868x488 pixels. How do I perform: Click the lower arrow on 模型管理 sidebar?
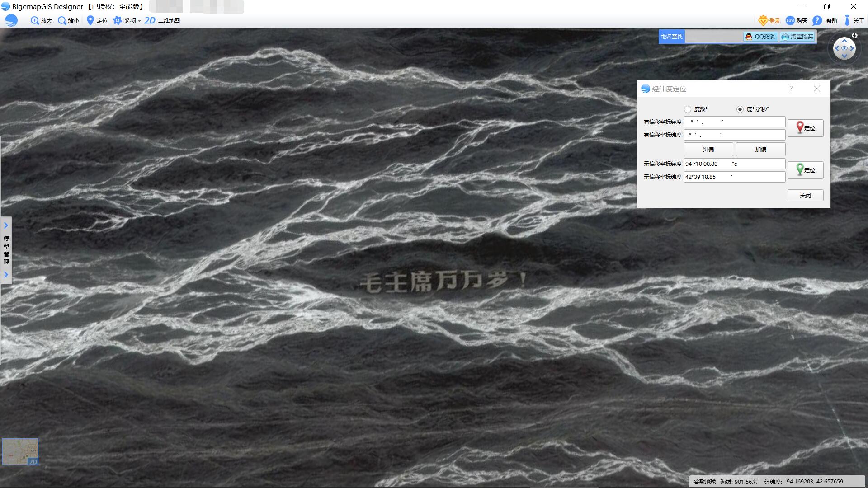click(x=6, y=275)
